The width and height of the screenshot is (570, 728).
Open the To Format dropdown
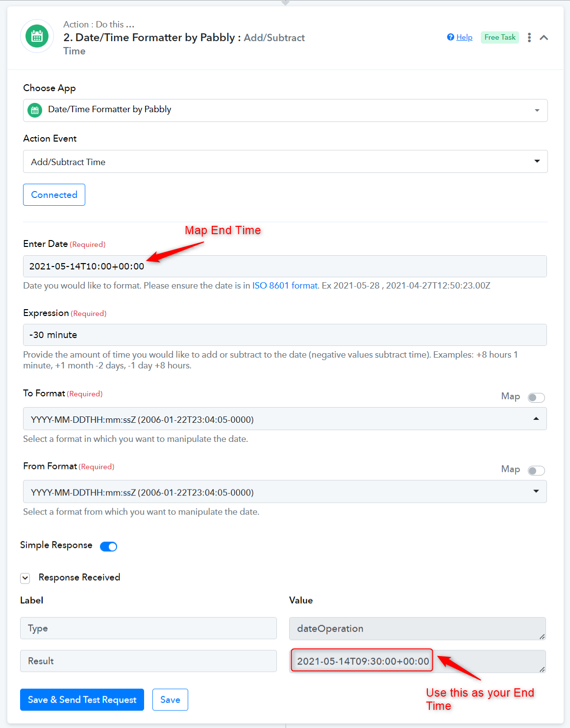pyautogui.click(x=285, y=419)
